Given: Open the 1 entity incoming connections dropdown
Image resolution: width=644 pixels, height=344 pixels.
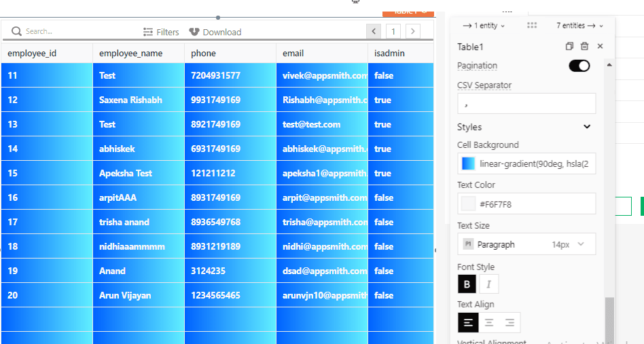Looking at the screenshot, I should tap(484, 25).
